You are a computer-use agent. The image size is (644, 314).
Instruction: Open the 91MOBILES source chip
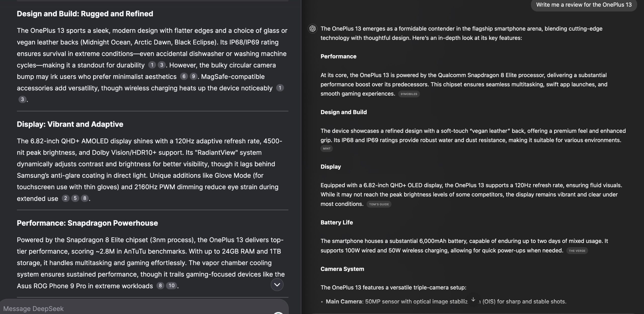(409, 94)
